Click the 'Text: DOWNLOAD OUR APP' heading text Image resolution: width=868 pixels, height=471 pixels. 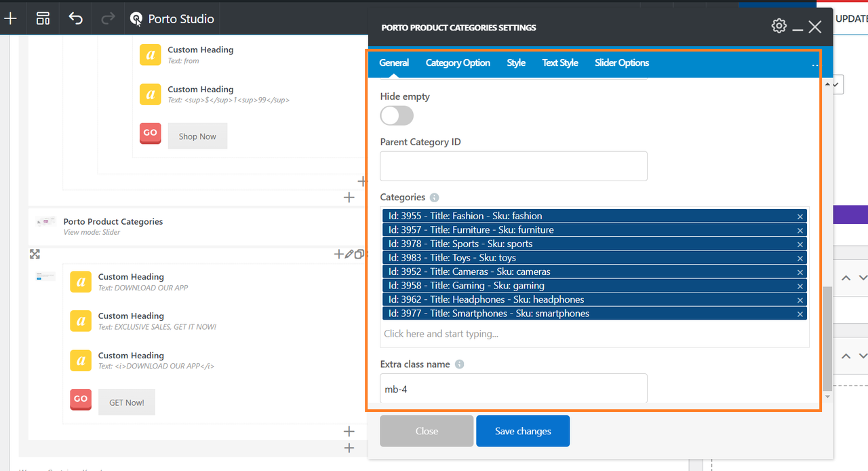(143, 288)
